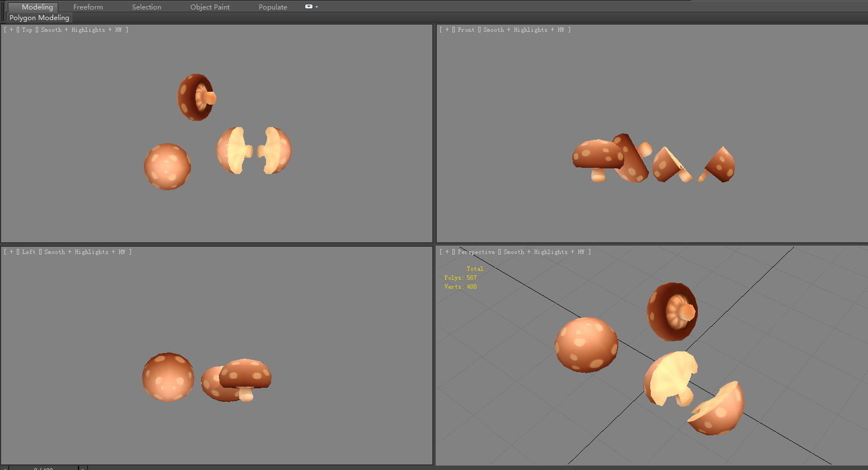Open Left viewport Smooth + Highlights shading menu
This screenshot has height=470, width=868.
tap(85, 252)
